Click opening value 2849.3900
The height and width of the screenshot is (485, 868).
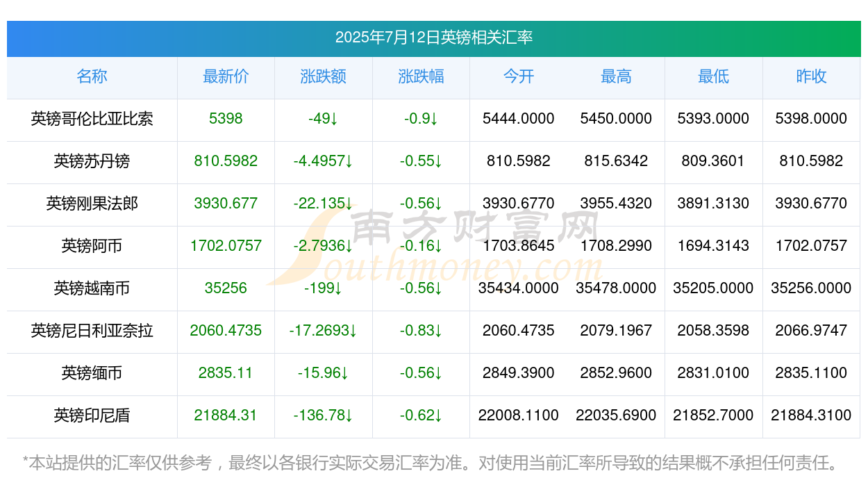[519, 373]
